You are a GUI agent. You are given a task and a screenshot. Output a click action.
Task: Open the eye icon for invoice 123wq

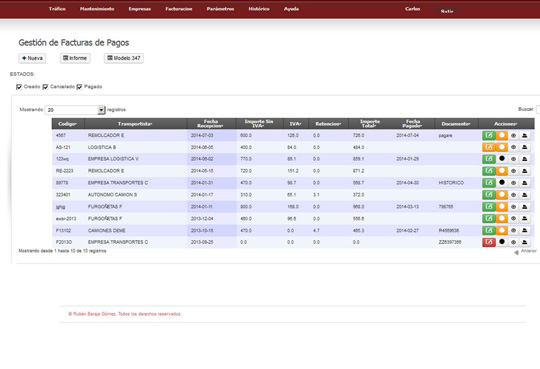(x=513, y=159)
